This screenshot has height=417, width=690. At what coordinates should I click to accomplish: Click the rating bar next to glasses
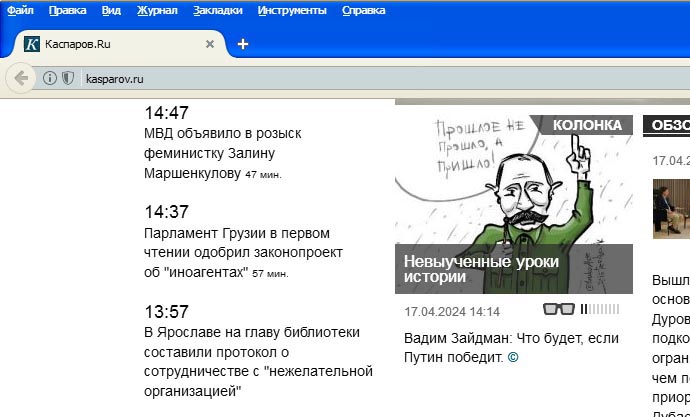coord(599,309)
